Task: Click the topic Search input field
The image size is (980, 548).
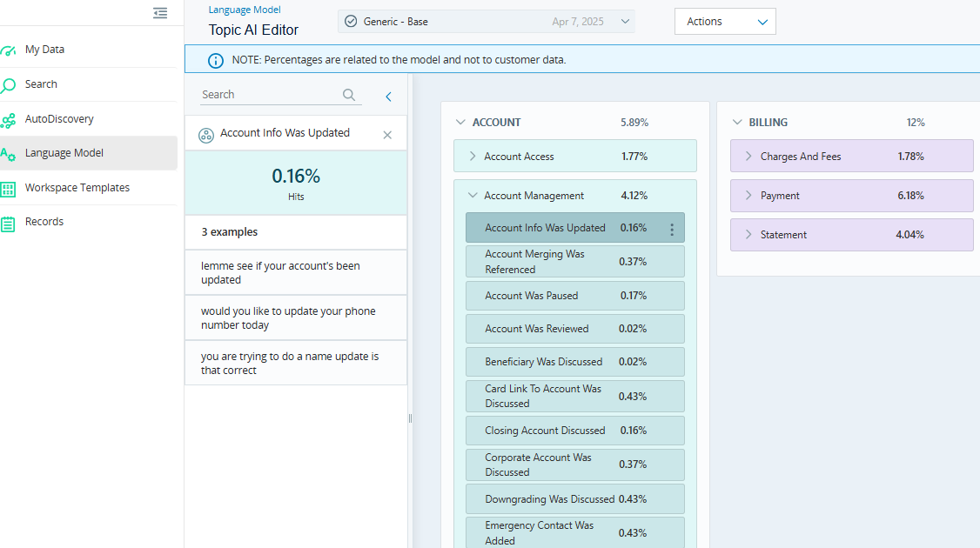Action: tap(268, 95)
